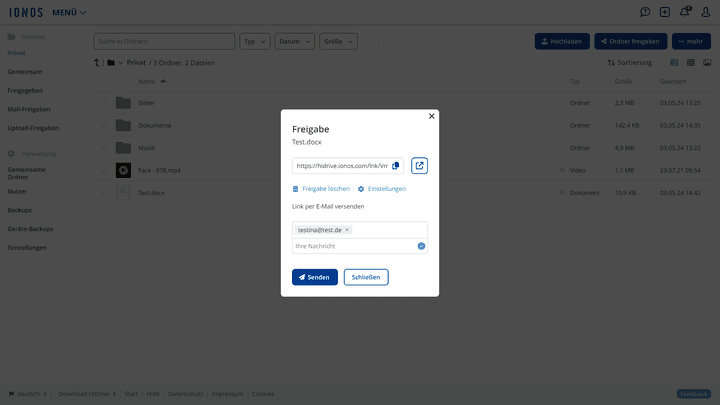720x405 pixels.
Task: Open the help chat icon in header
Action: [645, 12]
